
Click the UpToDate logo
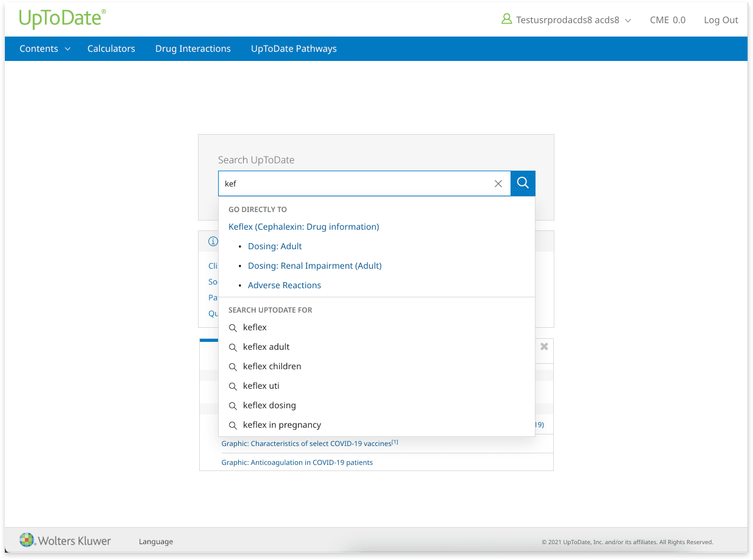point(62,19)
